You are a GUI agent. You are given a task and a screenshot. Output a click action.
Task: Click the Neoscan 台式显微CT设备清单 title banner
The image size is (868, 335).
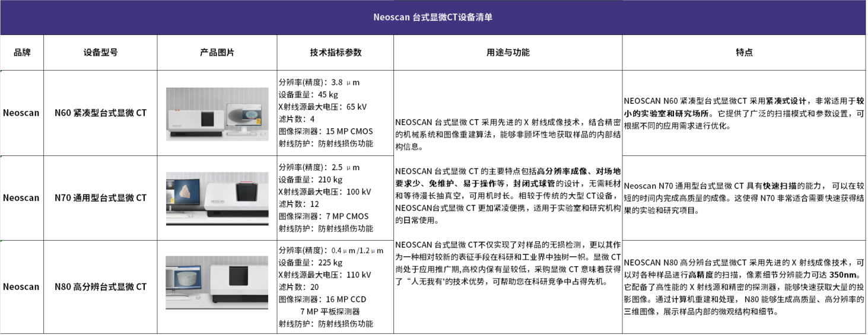coord(433,17)
